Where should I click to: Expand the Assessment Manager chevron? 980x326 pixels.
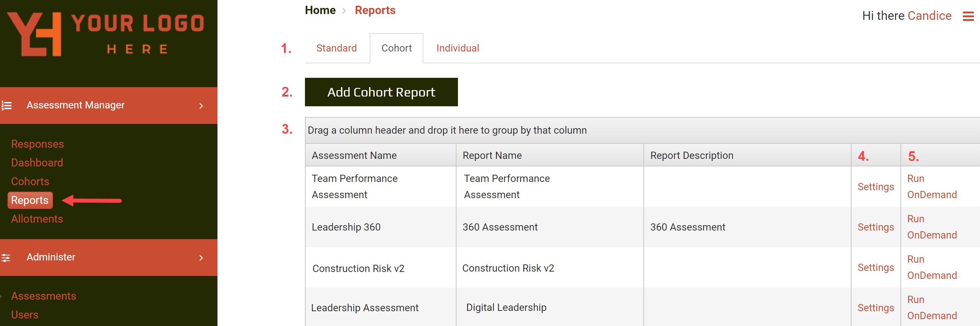tap(201, 106)
